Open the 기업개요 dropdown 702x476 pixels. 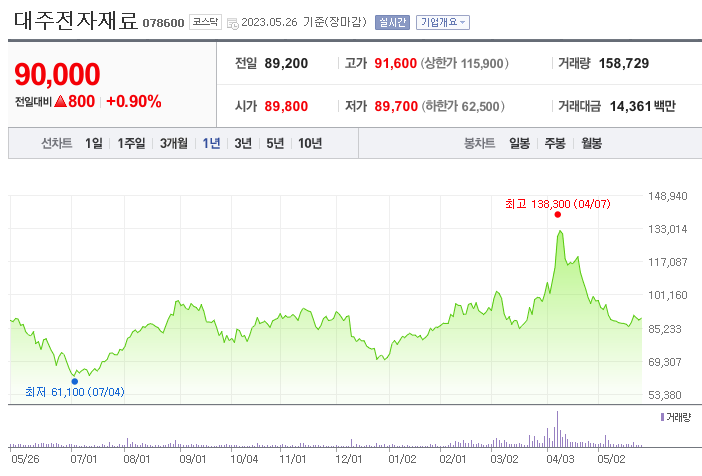[443, 22]
